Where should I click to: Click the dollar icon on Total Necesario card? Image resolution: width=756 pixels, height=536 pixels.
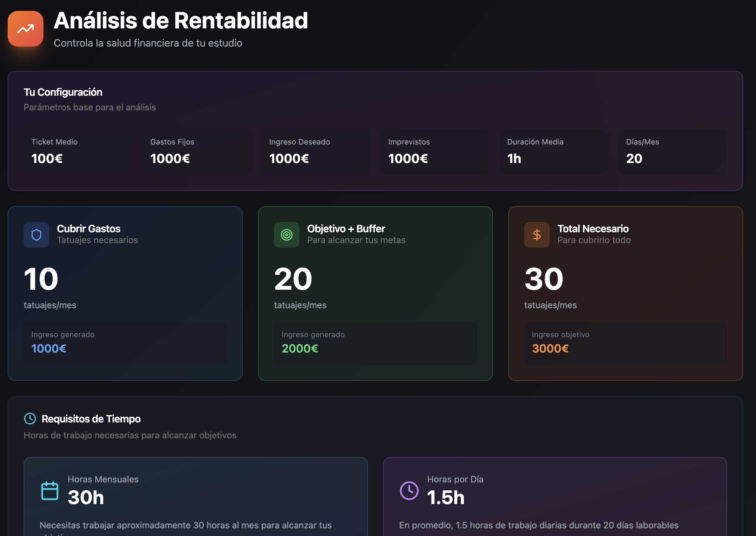tap(537, 235)
